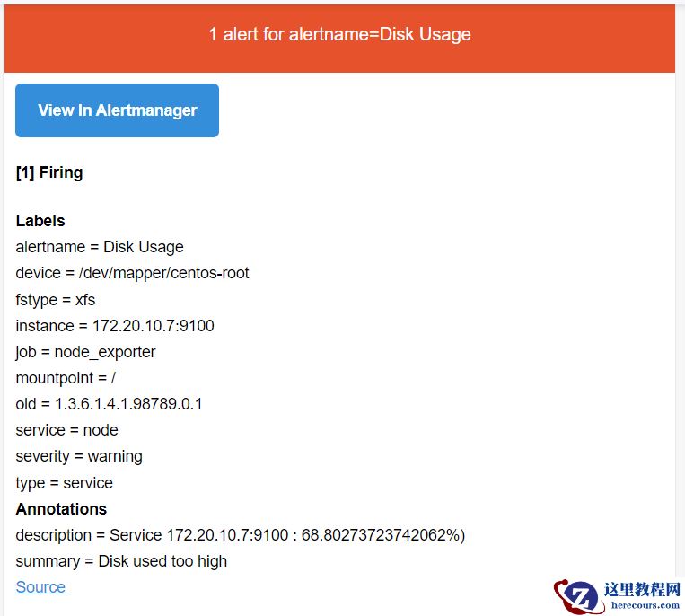Click the 'mountpoint = /' label

coord(66,378)
